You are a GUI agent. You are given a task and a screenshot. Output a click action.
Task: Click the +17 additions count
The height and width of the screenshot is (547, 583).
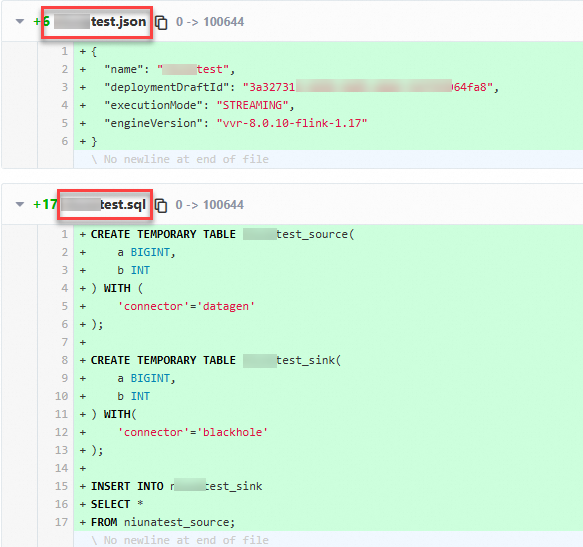pos(45,205)
